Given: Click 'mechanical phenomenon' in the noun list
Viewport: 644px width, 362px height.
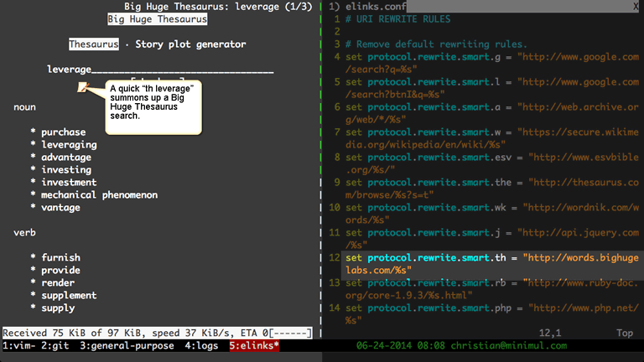Looking at the screenshot, I should pyautogui.click(x=100, y=195).
